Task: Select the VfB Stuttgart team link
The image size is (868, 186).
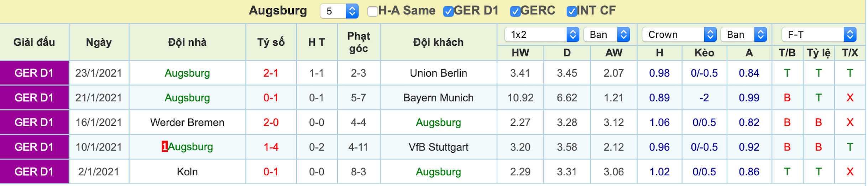Action: click(438, 147)
